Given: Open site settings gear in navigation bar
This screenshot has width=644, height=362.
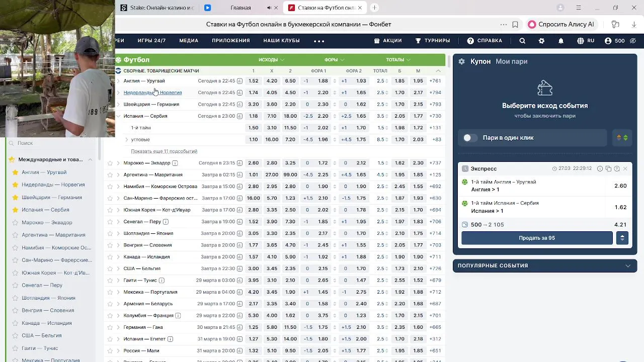Looking at the screenshot, I should coord(541,41).
